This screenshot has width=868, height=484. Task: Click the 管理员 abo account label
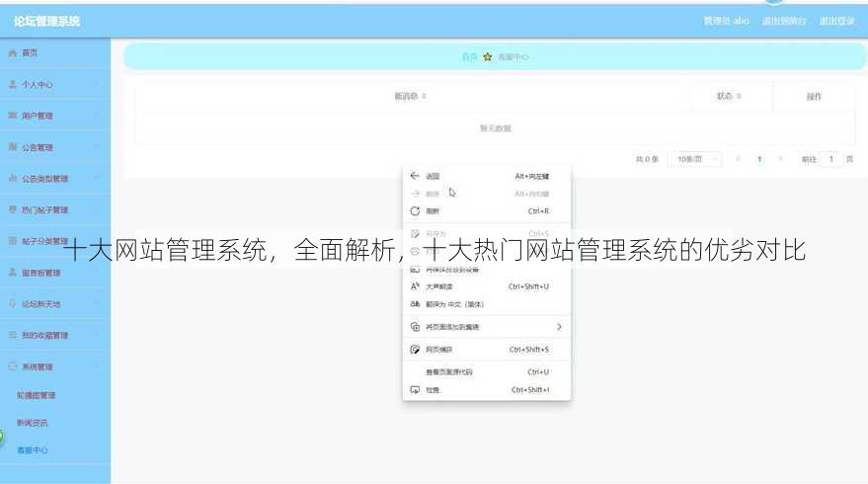click(726, 21)
